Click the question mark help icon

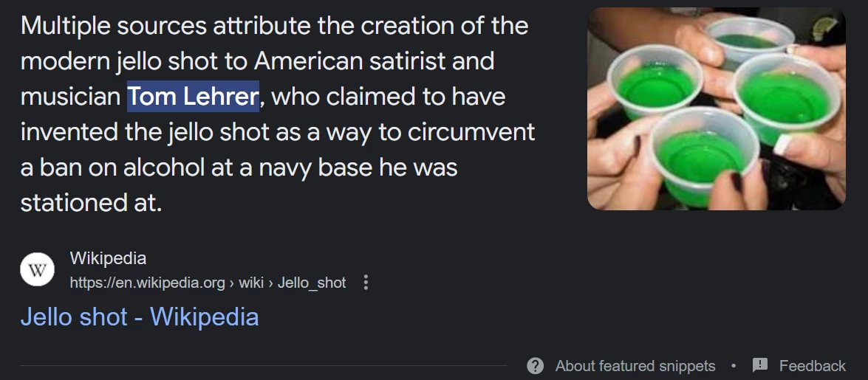point(535,366)
